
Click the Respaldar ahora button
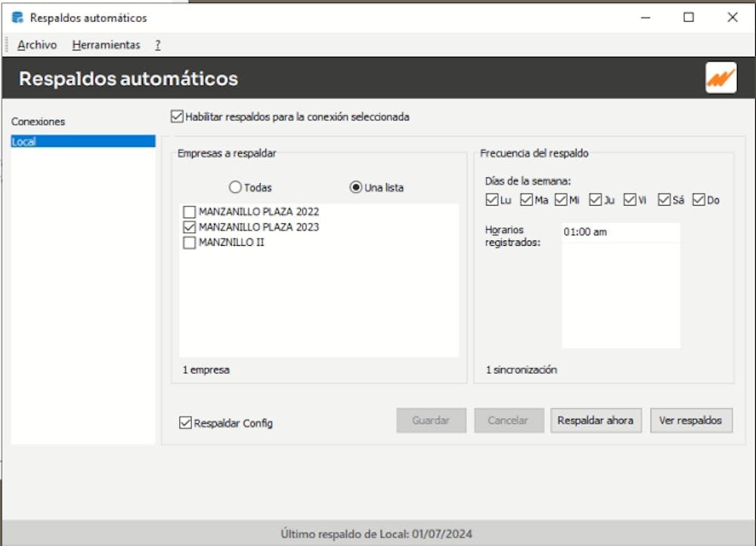pos(596,420)
